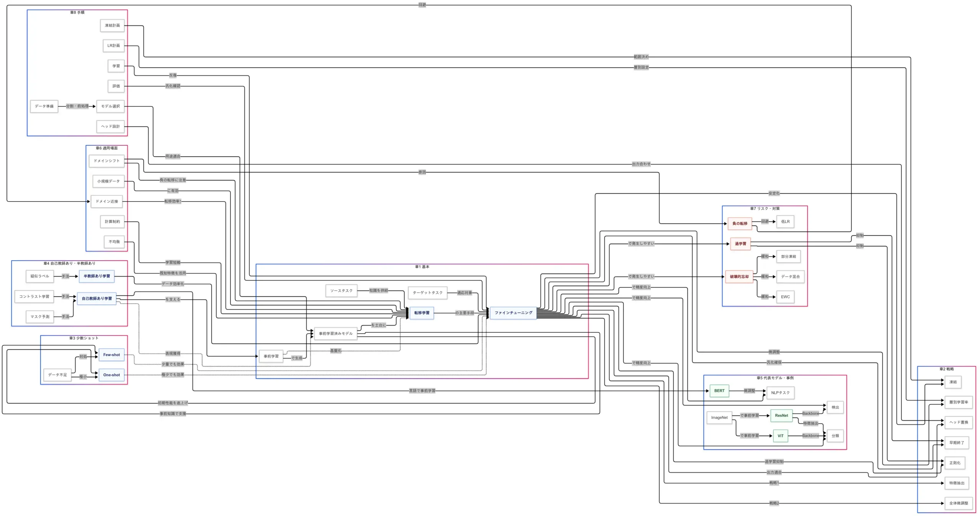Click the 自己教師あり学習 node
Viewport: 980px width, 516px height.
coord(96,298)
